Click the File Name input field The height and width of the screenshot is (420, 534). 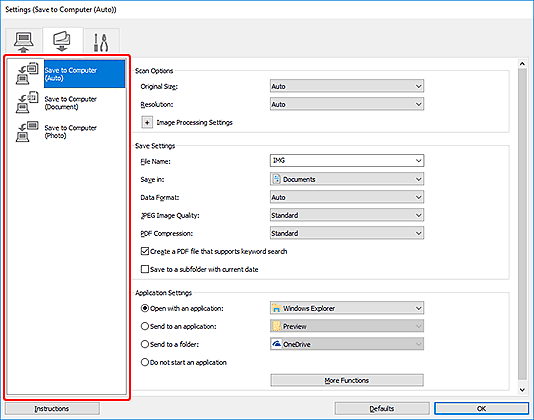pos(347,160)
